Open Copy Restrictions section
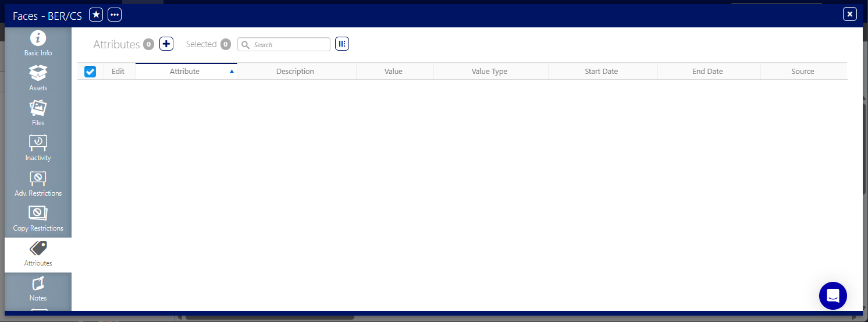 pos(38,219)
